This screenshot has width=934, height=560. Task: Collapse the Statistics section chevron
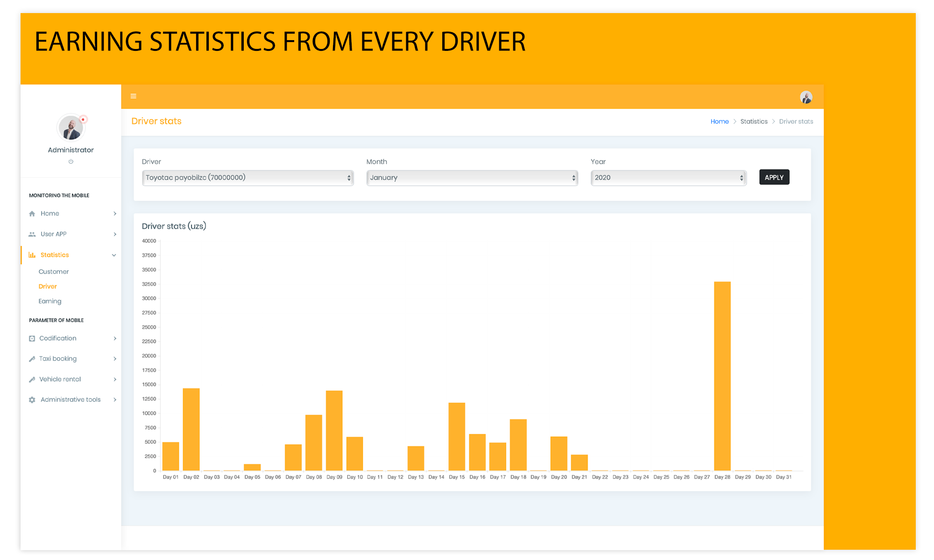click(x=114, y=255)
